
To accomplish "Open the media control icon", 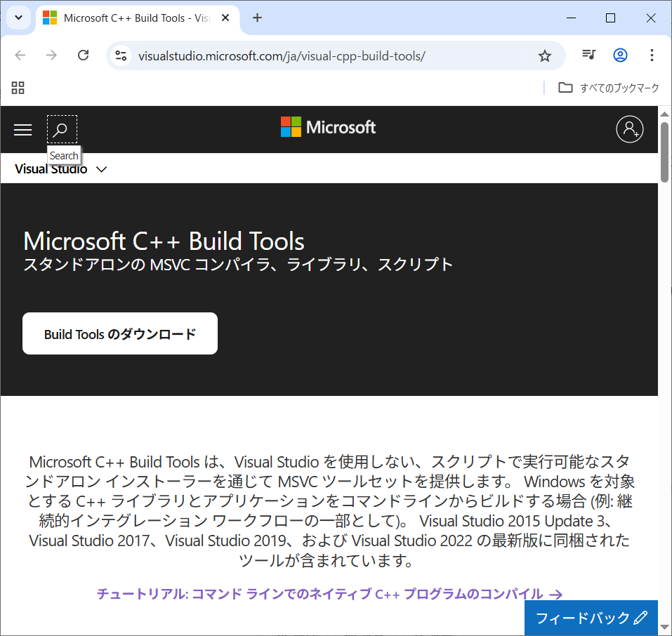I will (x=588, y=55).
